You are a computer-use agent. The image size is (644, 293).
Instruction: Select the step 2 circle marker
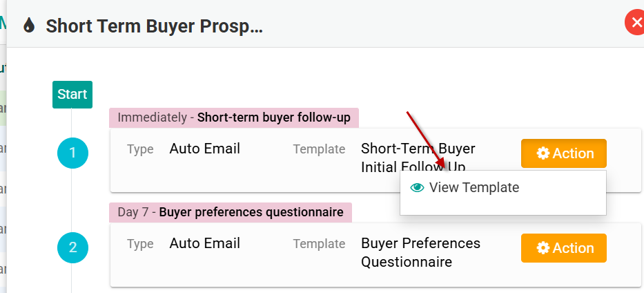72,248
